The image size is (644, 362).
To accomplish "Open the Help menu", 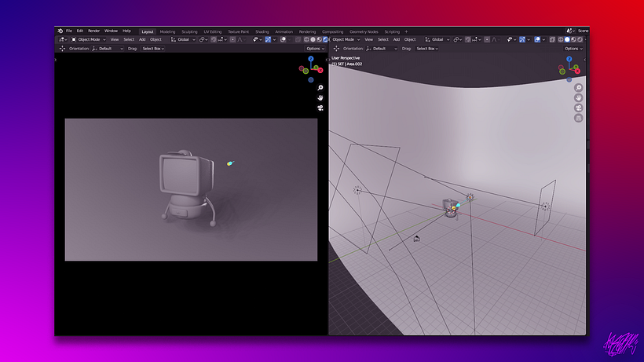I will [x=127, y=31].
